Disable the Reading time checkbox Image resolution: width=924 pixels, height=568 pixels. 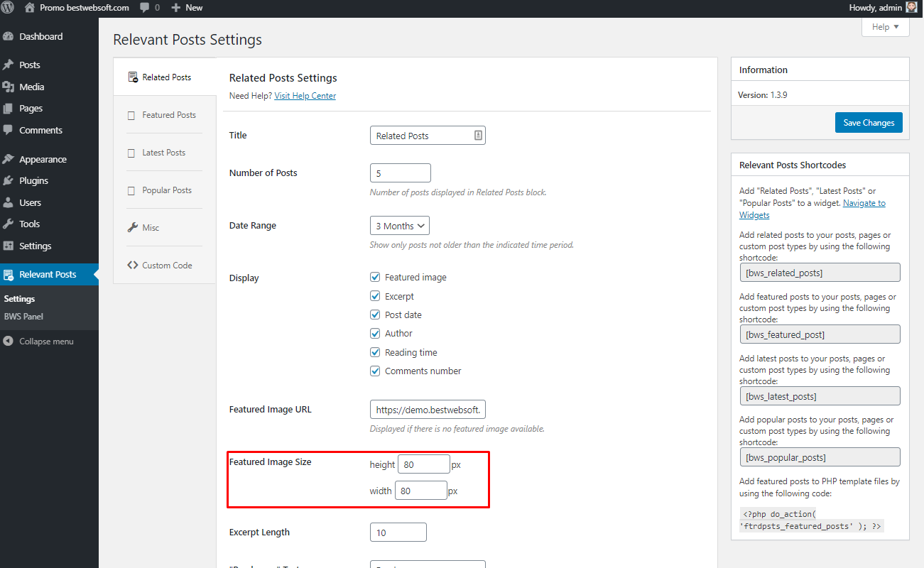point(376,352)
